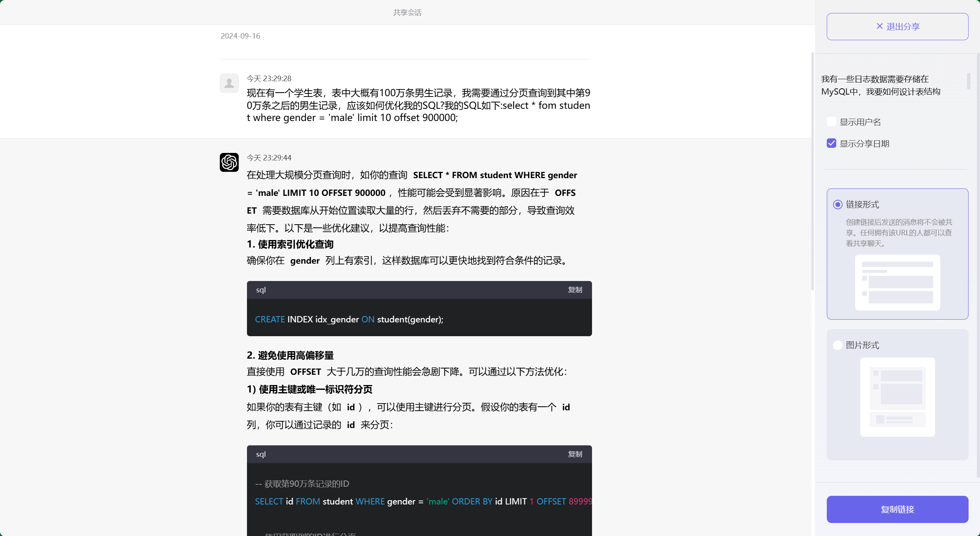Image resolution: width=980 pixels, height=536 pixels.
Task: Click the ChatGPT assistant avatar icon
Action: pyautogui.click(x=229, y=162)
